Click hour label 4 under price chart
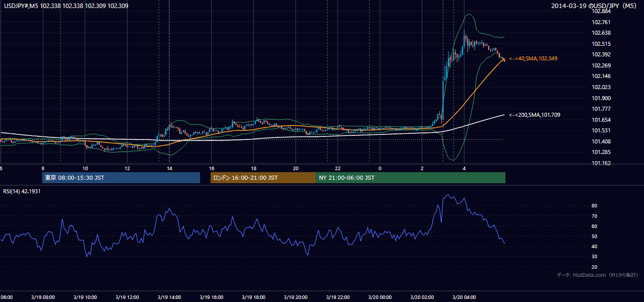The height and width of the screenshot is (302, 644). point(465,168)
